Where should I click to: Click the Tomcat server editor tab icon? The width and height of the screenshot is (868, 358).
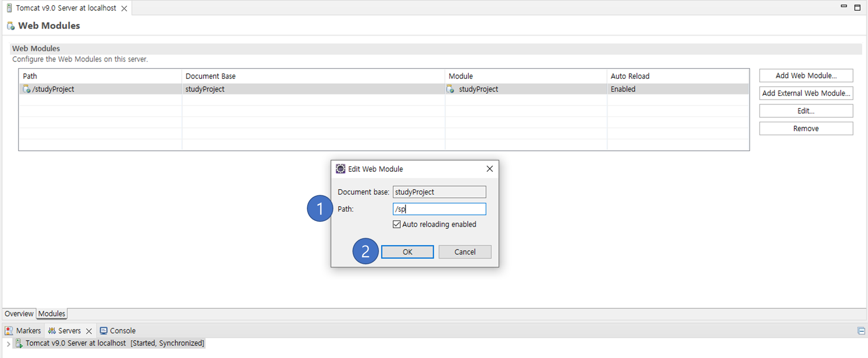[x=9, y=8]
